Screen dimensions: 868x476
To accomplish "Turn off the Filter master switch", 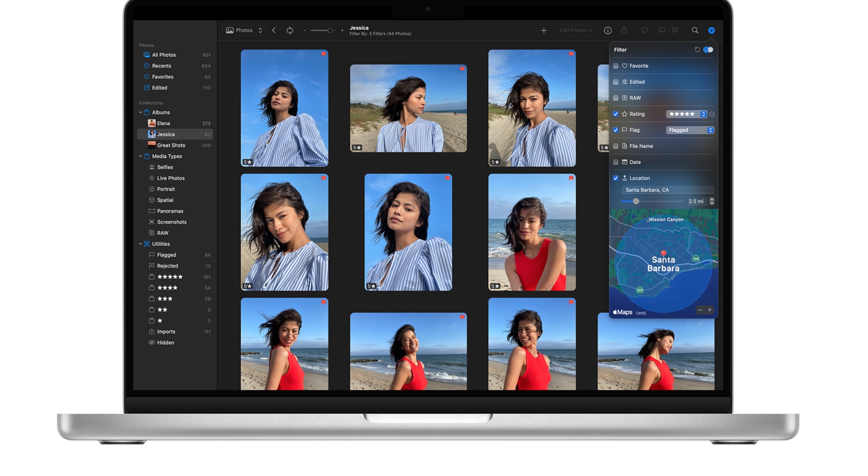I will click(708, 50).
